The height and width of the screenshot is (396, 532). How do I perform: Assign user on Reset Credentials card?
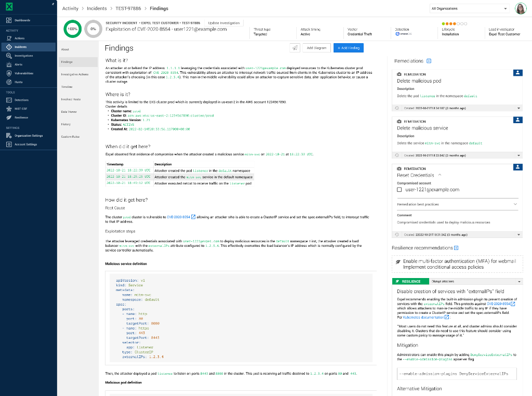pos(518,167)
